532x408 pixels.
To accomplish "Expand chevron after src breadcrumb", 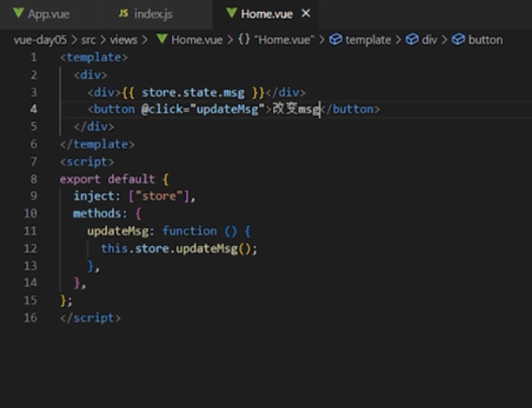I will click(x=103, y=40).
